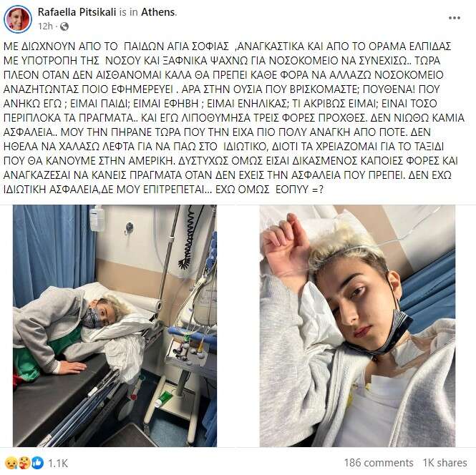Image resolution: width=476 pixels, height=475 pixels.
Task: Open the 12h post timestamp
Action: (x=45, y=26)
